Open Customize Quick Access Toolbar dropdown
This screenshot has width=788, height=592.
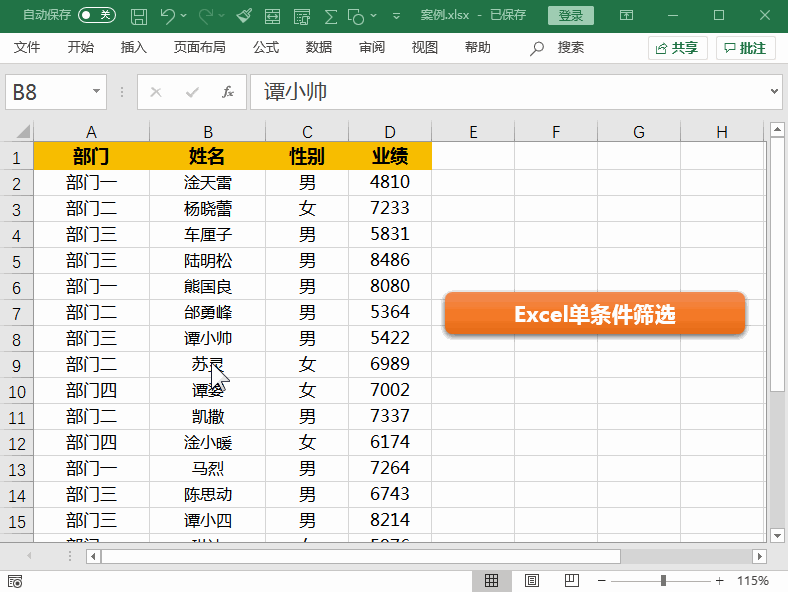pos(397,16)
